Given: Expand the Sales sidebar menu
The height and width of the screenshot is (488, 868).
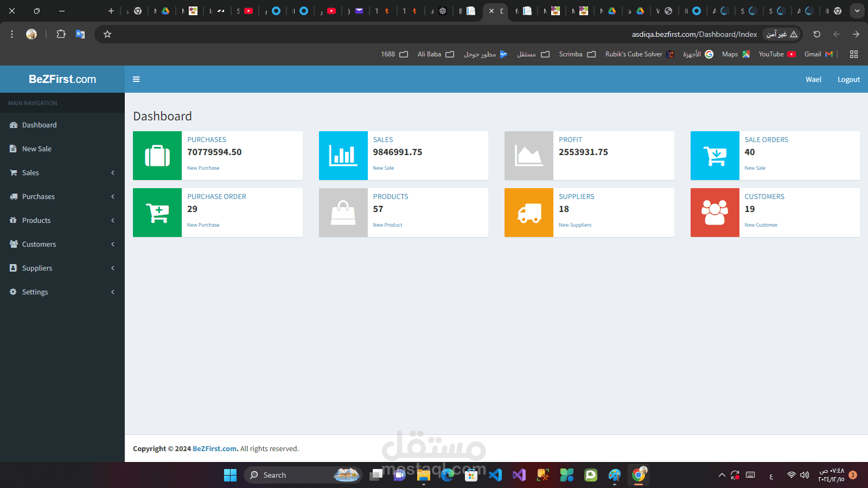Looking at the screenshot, I should click(62, 172).
